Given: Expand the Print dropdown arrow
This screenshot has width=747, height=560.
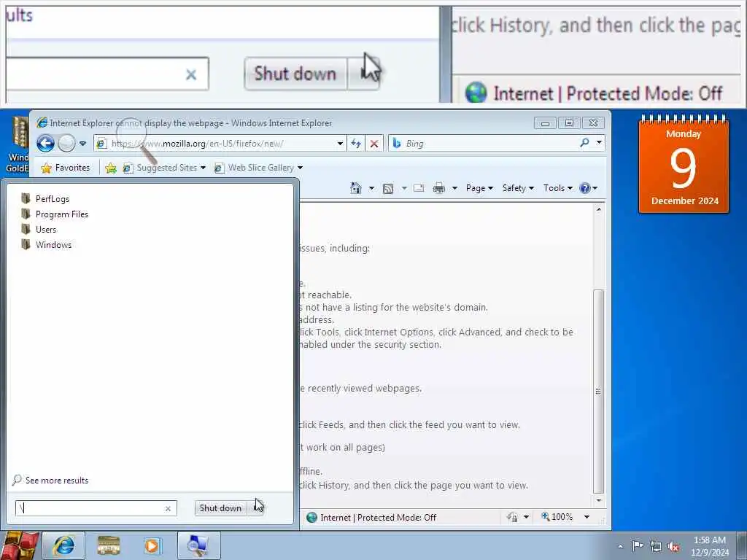Looking at the screenshot, I should [454, 188].
